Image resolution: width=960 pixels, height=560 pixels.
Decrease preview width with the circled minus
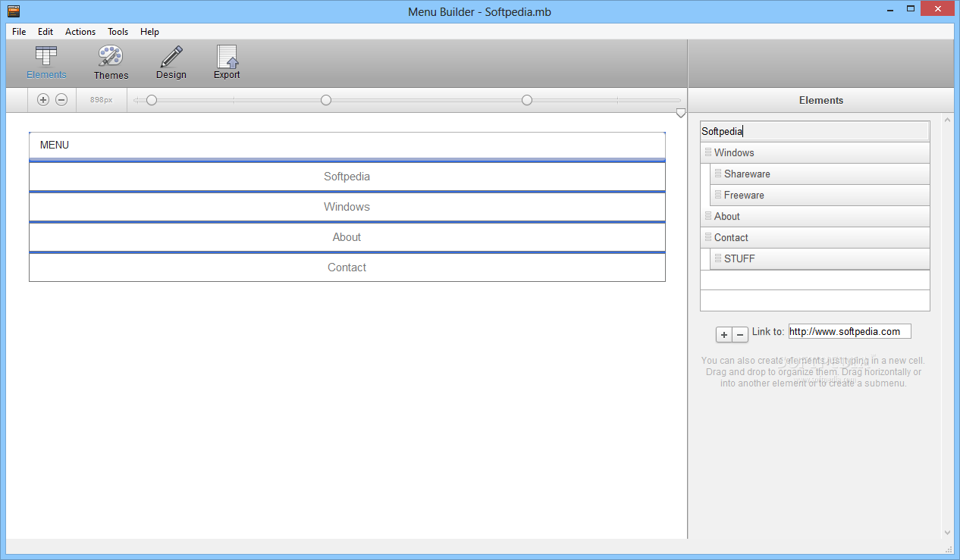tap(61, 100)
